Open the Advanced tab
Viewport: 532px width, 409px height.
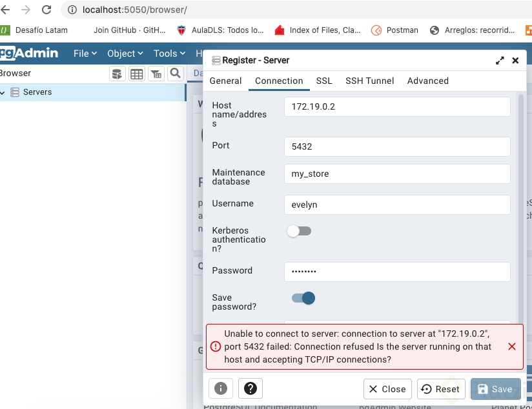click(x=428, y=81)
